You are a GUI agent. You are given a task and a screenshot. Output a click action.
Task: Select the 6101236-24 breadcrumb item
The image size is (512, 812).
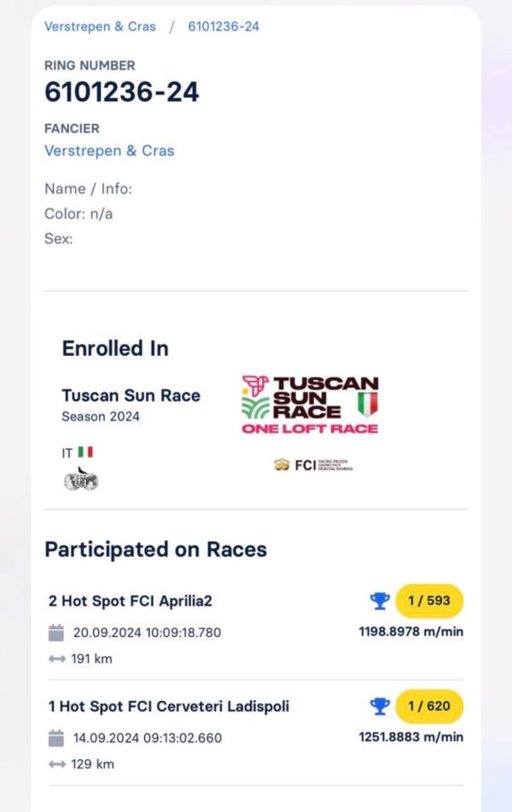pyautogui.click(x=224, y=26)
